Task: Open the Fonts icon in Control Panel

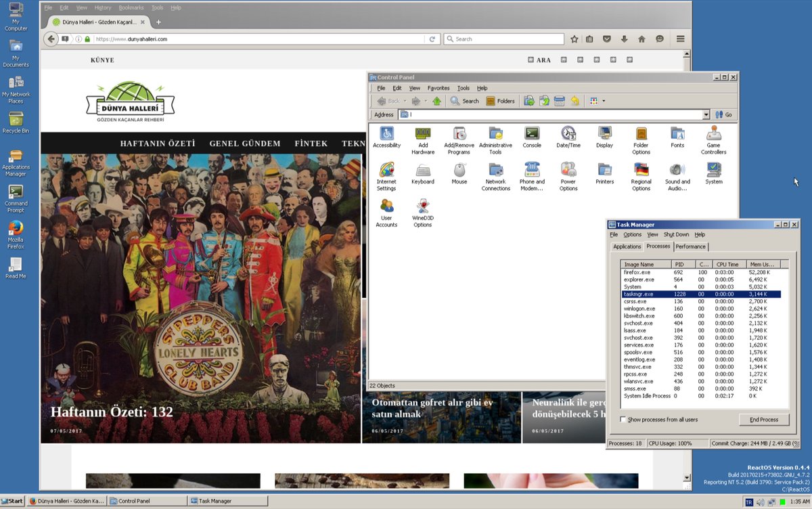Action: [x=677, y=137]
